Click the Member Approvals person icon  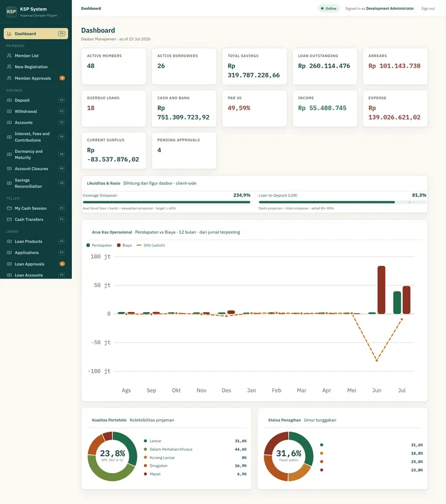click(9, 78)
